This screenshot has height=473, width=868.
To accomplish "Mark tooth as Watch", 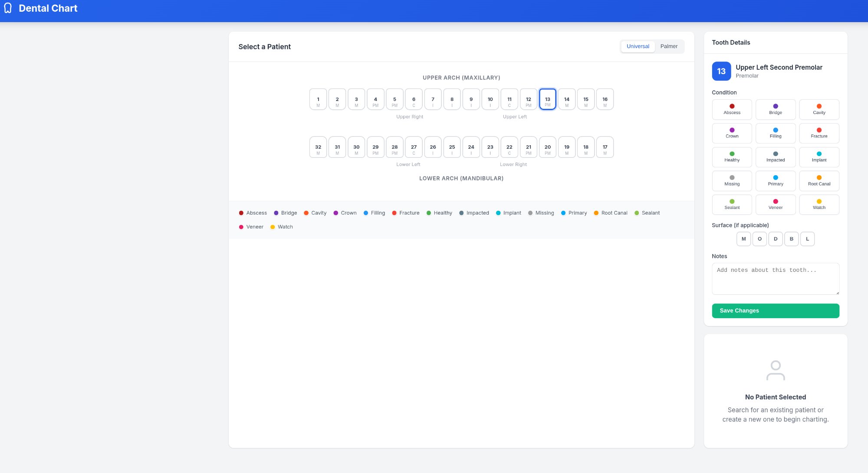I will 819,205.
